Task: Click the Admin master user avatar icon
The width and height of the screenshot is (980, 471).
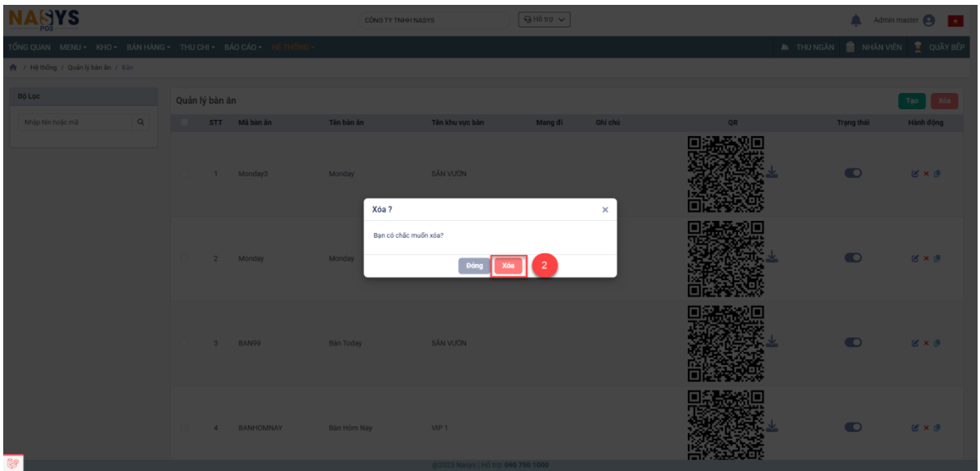Action: [x=928, y=20]
